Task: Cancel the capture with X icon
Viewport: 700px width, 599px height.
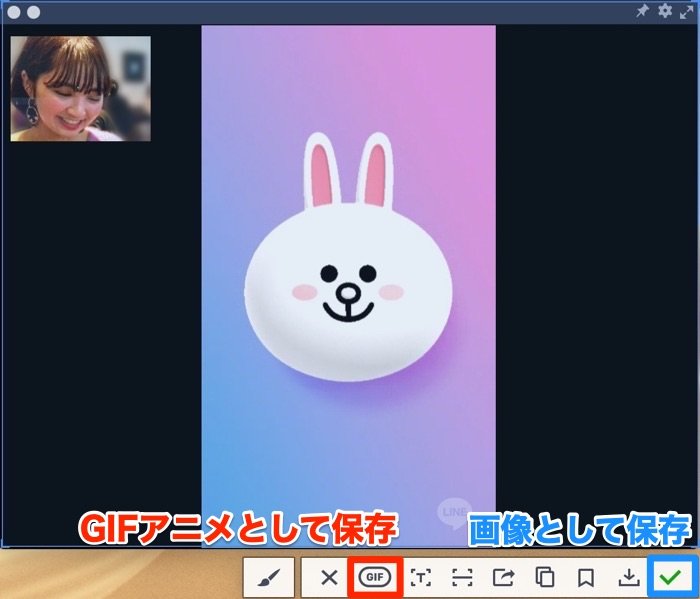Action: point(329,578)
